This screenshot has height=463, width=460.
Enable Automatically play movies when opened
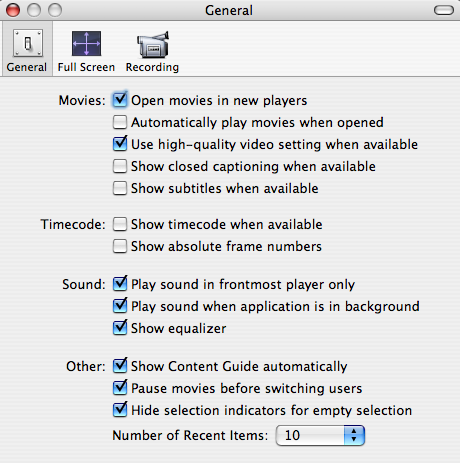[120, 122]
